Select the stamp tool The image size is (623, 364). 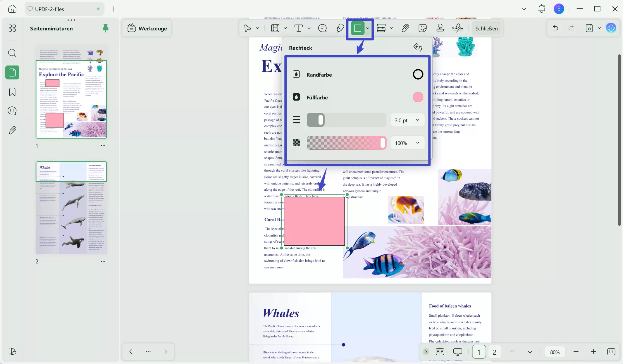440,28
